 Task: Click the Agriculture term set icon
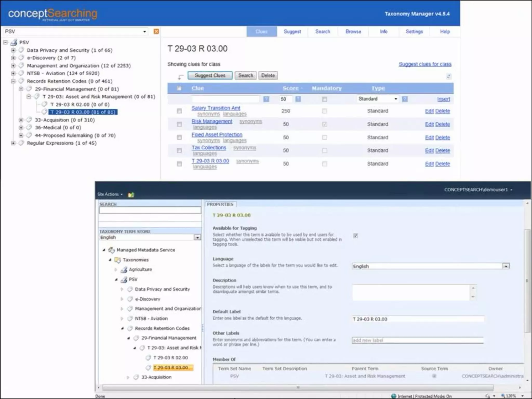(x=124, y=270)
